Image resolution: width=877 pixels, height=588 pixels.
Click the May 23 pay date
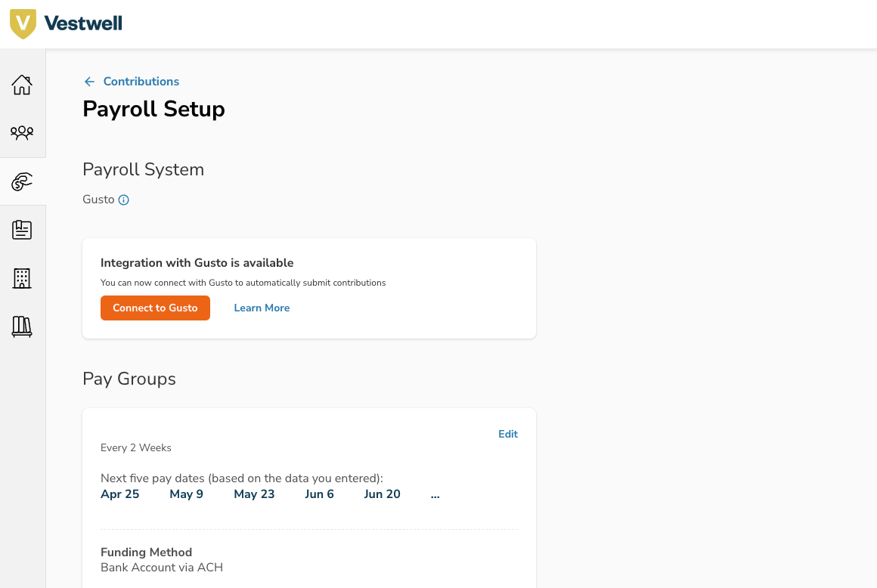coord(254,494)
